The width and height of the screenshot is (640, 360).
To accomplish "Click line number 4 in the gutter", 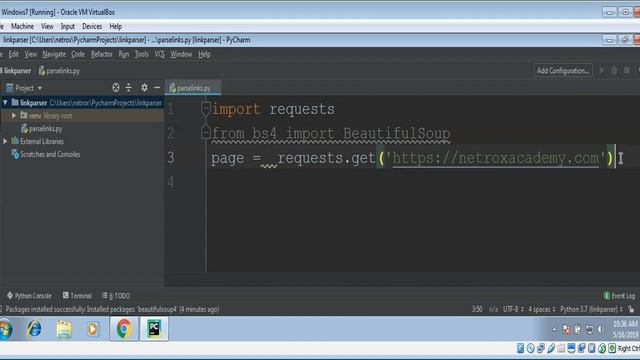I will pyautogui.click(x=171, y=182).
